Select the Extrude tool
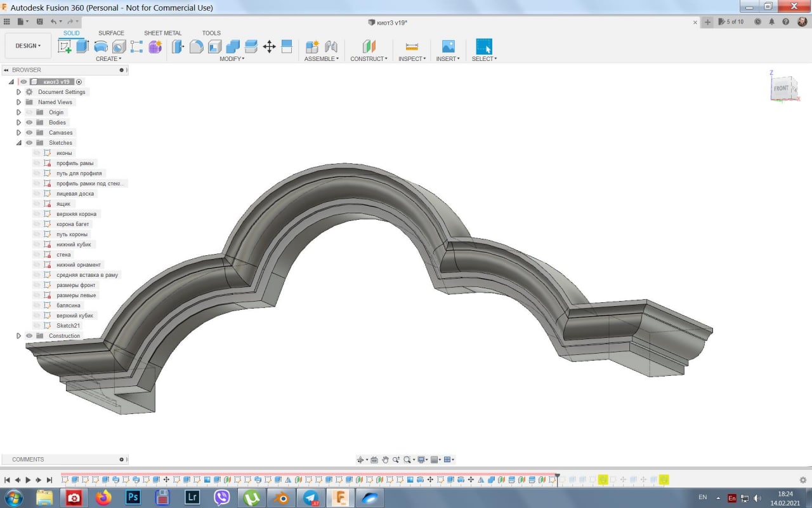Viewport: 812px width, 508px height. (x=82, y=46)
